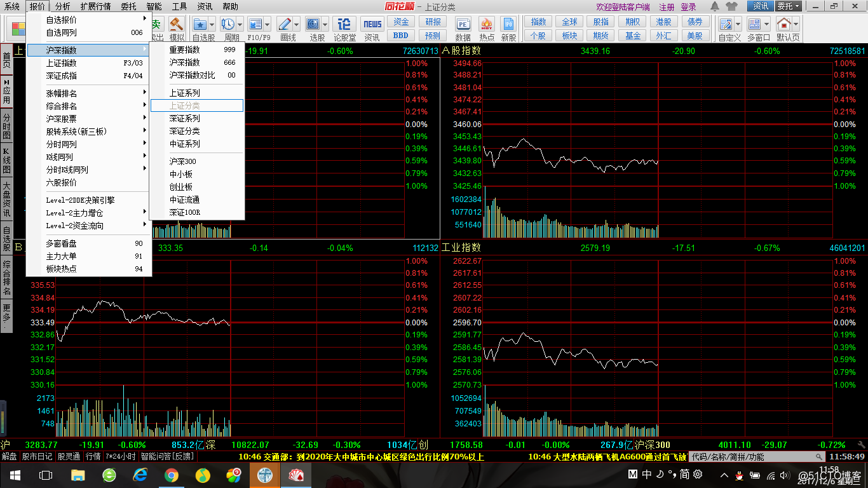Select 创业板 in the submenu
This screenshot has width=868, height=488.
pyautogui.click(x=197, y=187)
